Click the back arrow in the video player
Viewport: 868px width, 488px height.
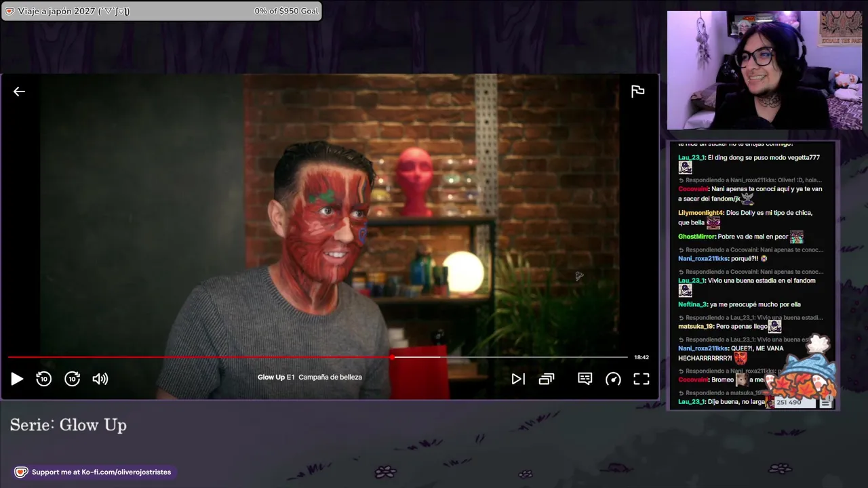19,91
